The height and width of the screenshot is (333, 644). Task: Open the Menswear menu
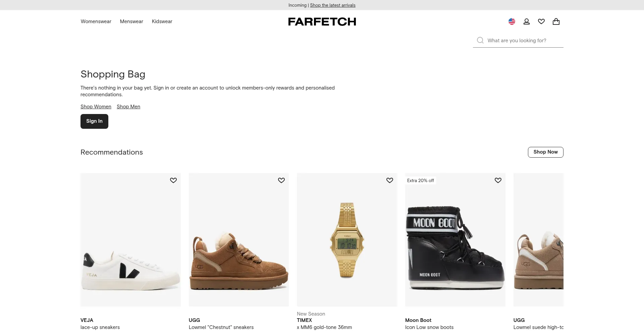tap(131, 21)
